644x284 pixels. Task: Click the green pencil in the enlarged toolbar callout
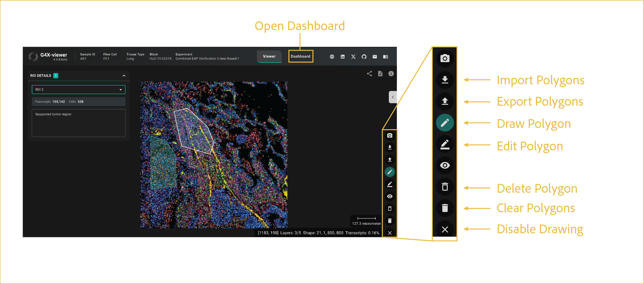click(x=445, y=123)
